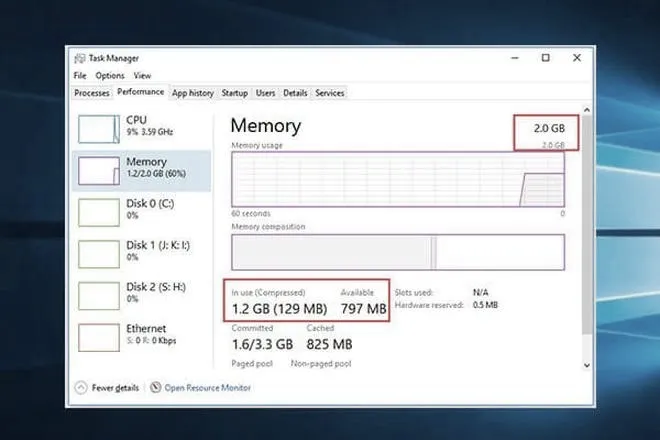Click the Memory usage graph
The width and height of the screenshot is (660, 440).
coord(398,179)
